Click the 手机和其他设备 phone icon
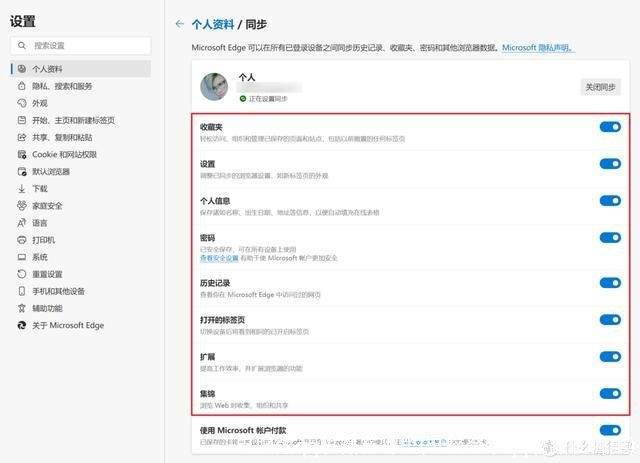 (x=22, y=291)
